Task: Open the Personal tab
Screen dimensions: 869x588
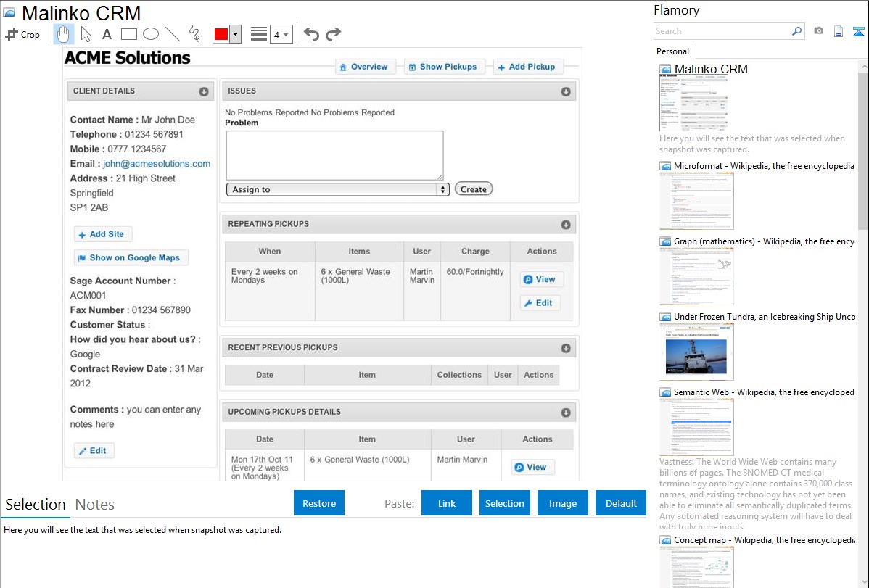Action: [x=672, y=51]
